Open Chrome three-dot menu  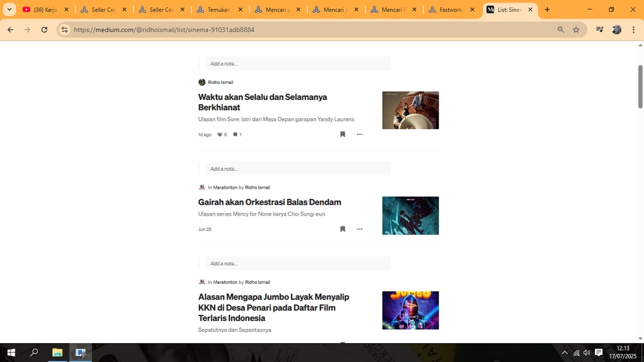tap(633, 30)
